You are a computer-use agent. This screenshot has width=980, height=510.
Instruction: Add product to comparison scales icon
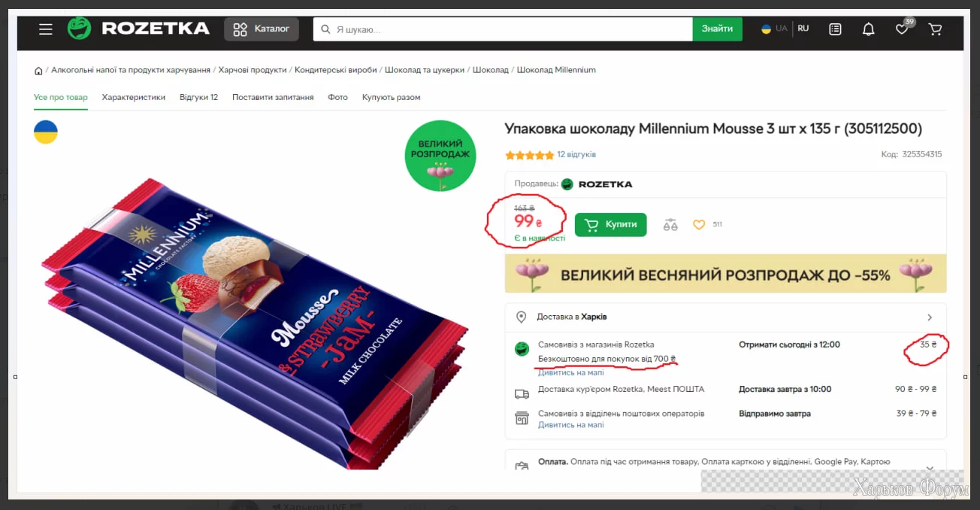pyautogui.click(x=670, y=224)
